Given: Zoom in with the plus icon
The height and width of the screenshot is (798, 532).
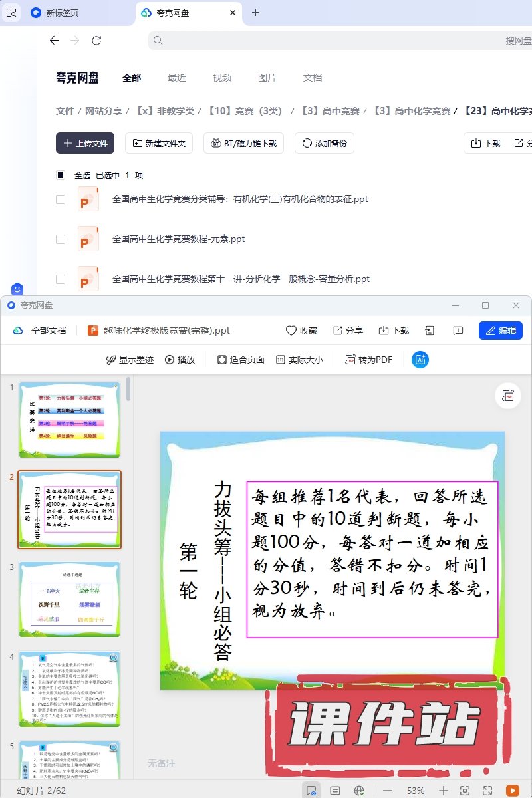Looking at the screenshot, I should pyautogui.click(x=444, y=791).
